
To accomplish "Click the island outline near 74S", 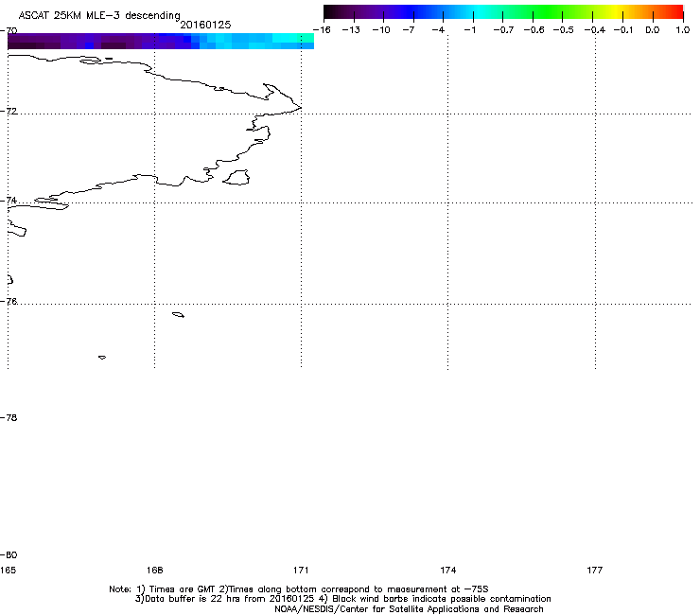I will 236,178.
